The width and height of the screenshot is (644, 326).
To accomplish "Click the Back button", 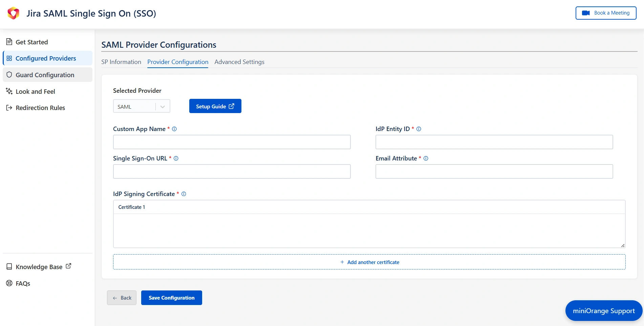I will point(122,298).
